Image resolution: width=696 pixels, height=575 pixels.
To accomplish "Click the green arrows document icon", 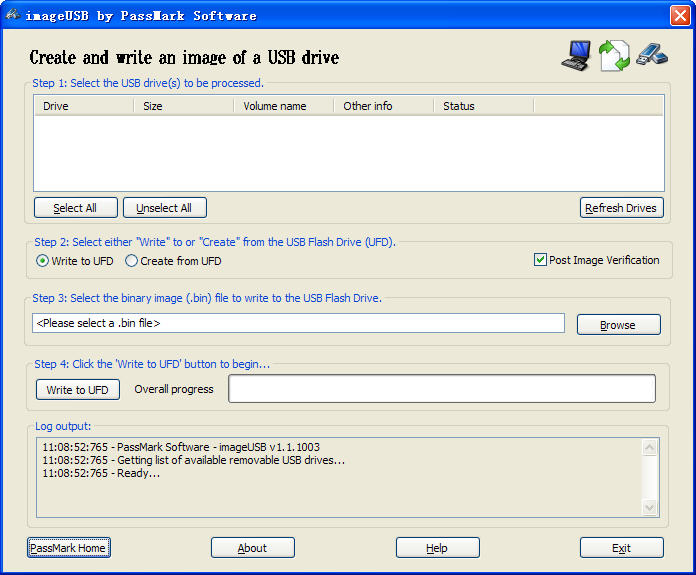I will 613,56.
